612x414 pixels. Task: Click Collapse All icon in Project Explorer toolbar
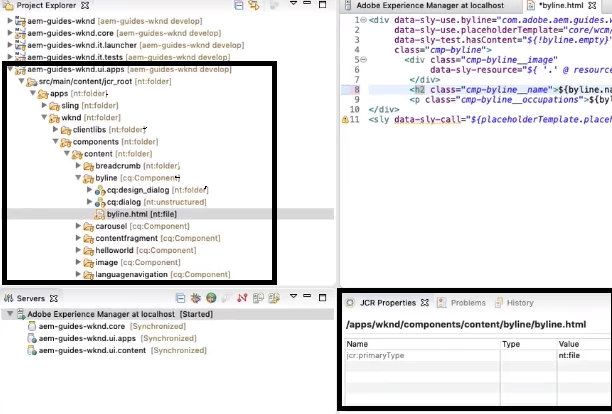[x=238, y=5]
